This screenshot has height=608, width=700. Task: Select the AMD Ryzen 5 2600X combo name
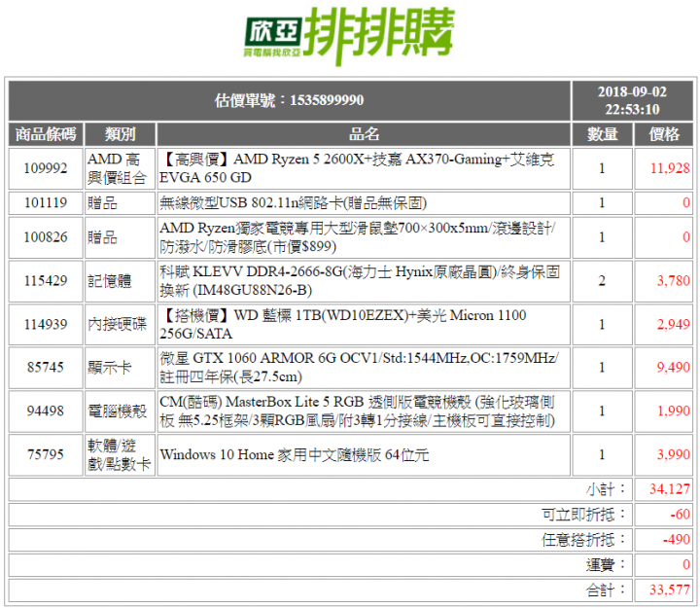tap(364, 168)
